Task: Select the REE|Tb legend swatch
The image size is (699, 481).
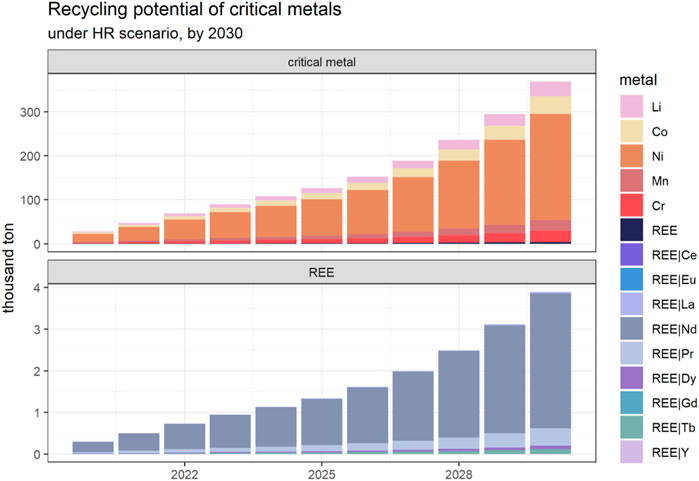Action: click(x=631, y=428)
